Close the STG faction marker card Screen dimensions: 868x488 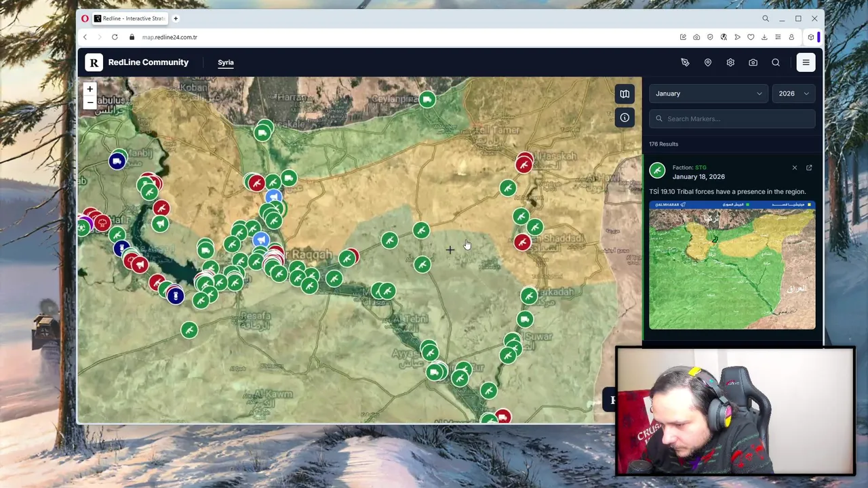tap(795, 167)
